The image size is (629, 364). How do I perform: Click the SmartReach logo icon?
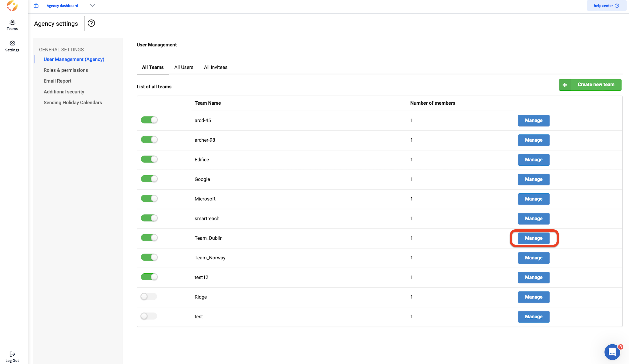tap(12, 6)
